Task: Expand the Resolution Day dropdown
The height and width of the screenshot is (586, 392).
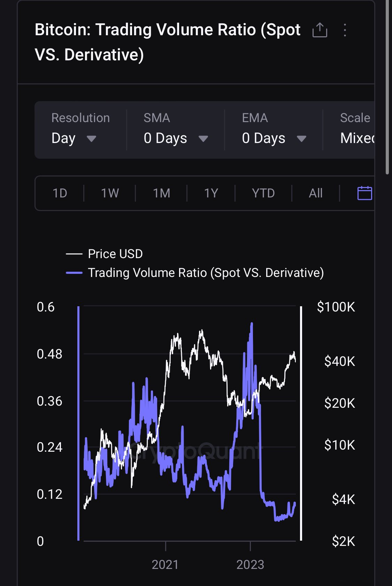Action: point(74,138)
